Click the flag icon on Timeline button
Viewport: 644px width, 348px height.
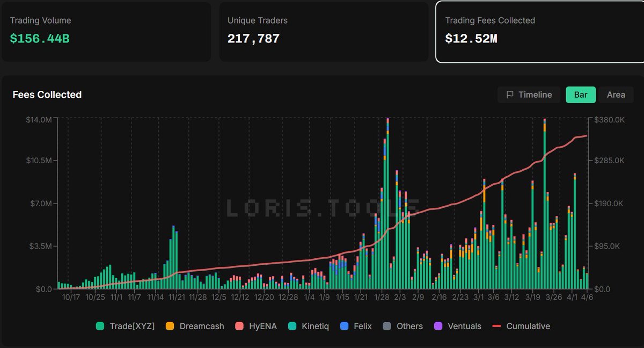tap(509, 95)
